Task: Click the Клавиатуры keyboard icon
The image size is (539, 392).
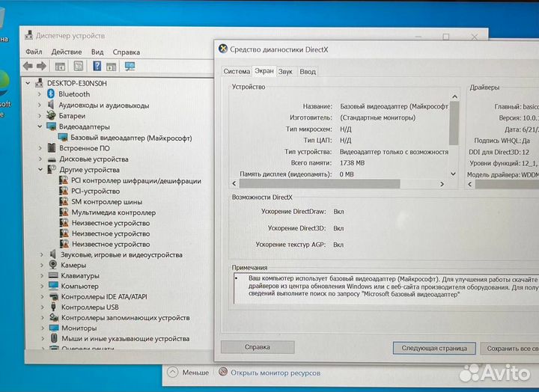Action: [x=53, y=275]
